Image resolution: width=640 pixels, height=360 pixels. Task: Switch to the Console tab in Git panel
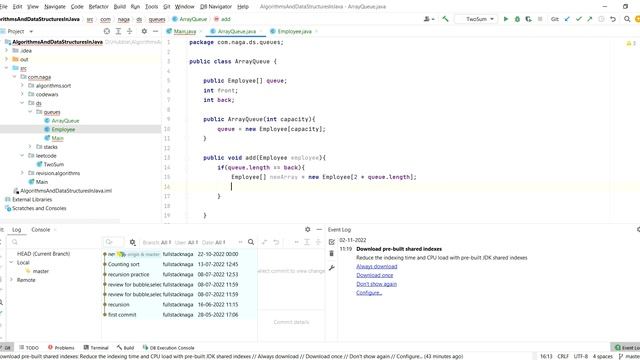click(x=40, y=229)
